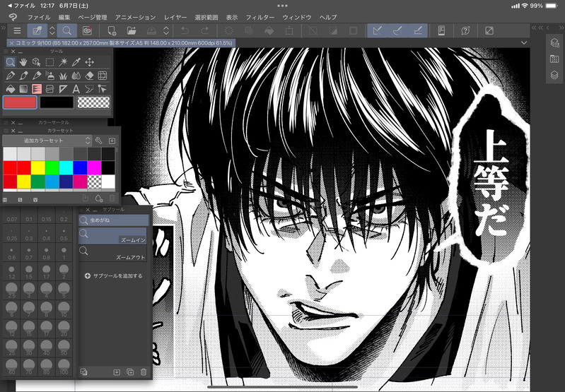Image resolution: width=565 pixels, height=392 pixels.
Task: Toggle snap to special ruler button
Action: click(398, 30)
